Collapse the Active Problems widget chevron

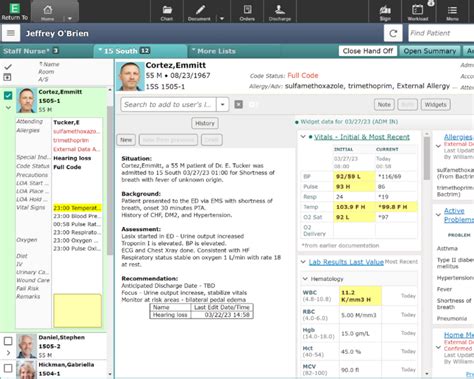tap(438, 215)
